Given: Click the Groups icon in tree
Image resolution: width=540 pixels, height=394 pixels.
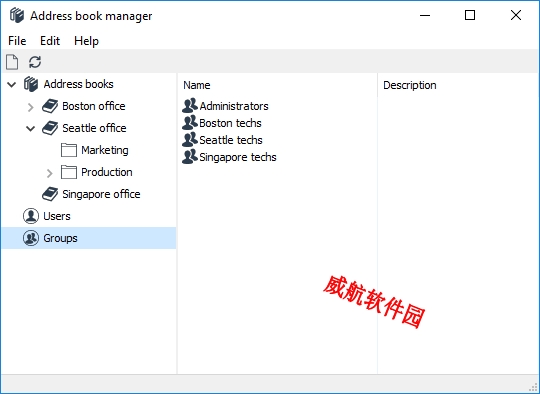Looking at the screenshot, I should pos(31,238).
